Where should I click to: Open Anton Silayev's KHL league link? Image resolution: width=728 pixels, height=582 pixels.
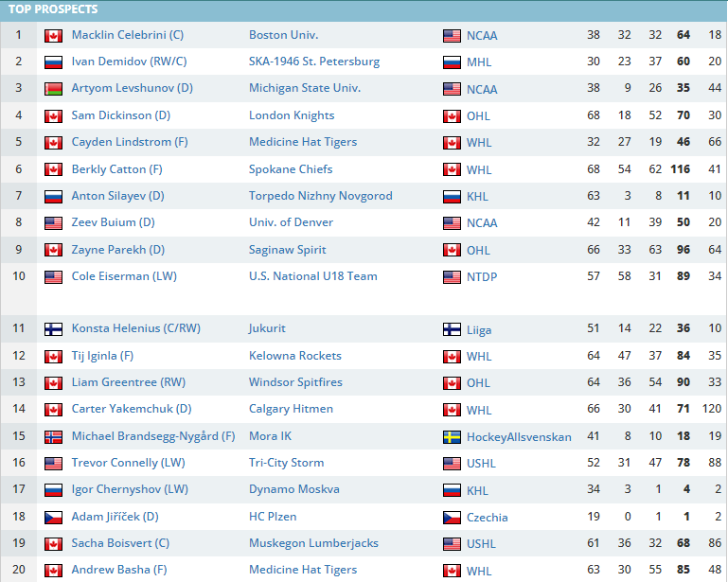pos(477,196)
